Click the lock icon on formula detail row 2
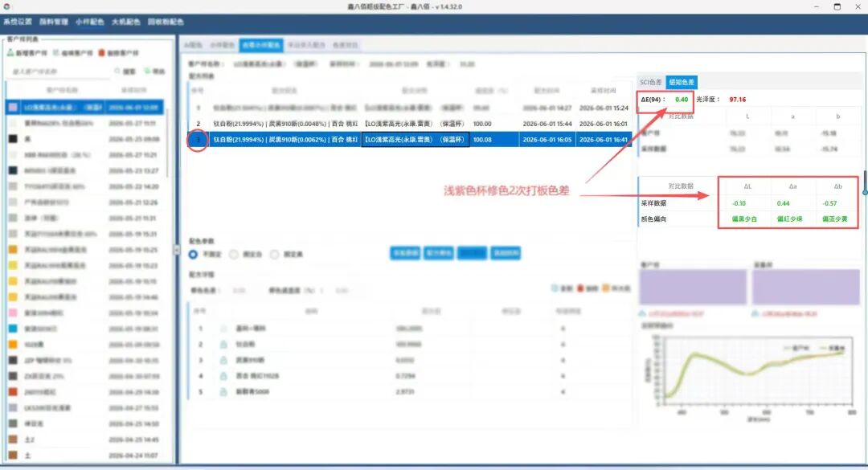Image resolution: width=868 pixels, height=470 pixels. (223, 345)
